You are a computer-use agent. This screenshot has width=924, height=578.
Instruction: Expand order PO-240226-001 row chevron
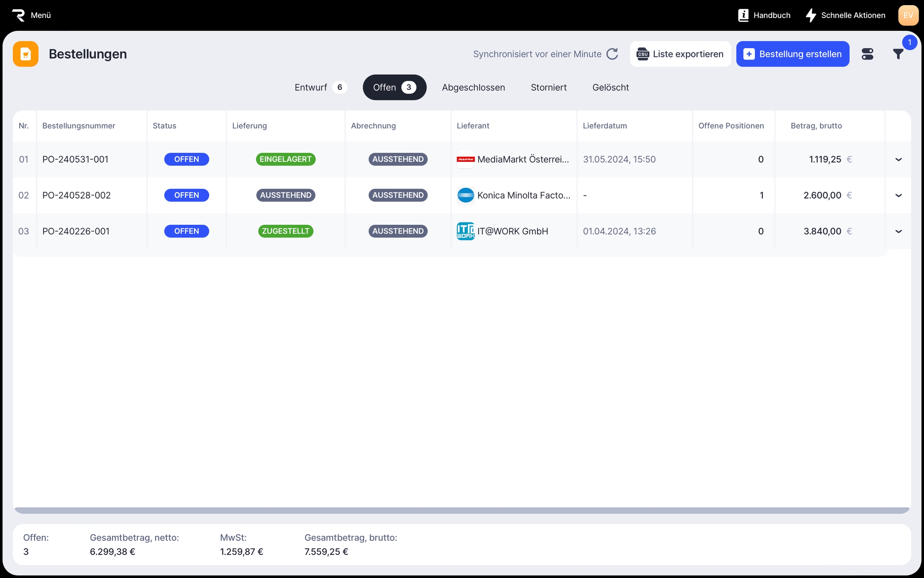tap(898, 232)
